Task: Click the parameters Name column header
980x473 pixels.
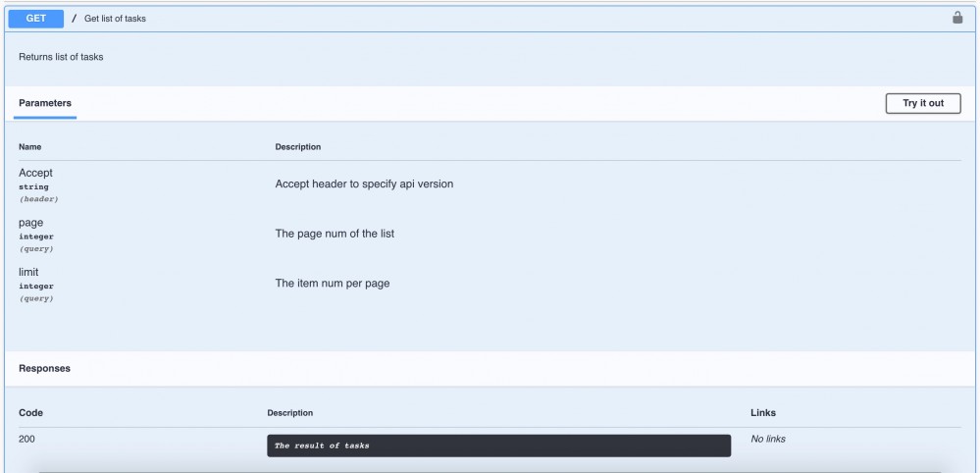Action: 30,147
